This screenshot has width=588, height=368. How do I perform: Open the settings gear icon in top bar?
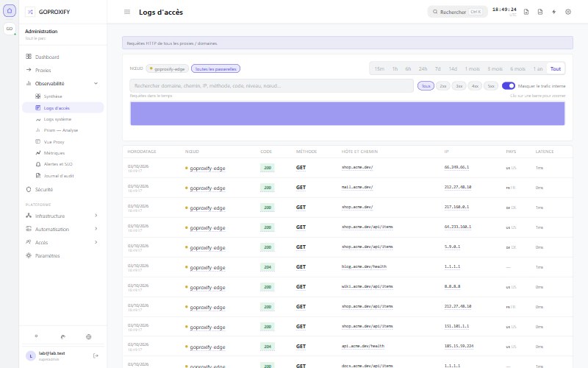(x=568, y=12)
